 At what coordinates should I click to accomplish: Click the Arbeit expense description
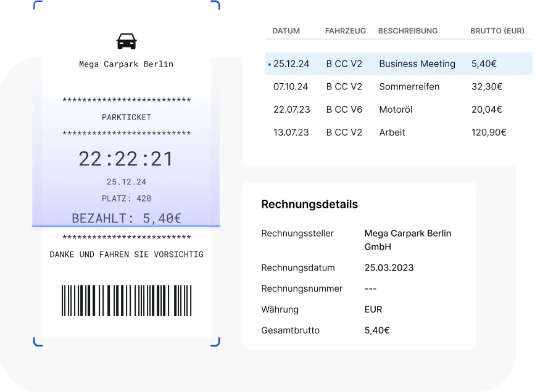(392, 132)
